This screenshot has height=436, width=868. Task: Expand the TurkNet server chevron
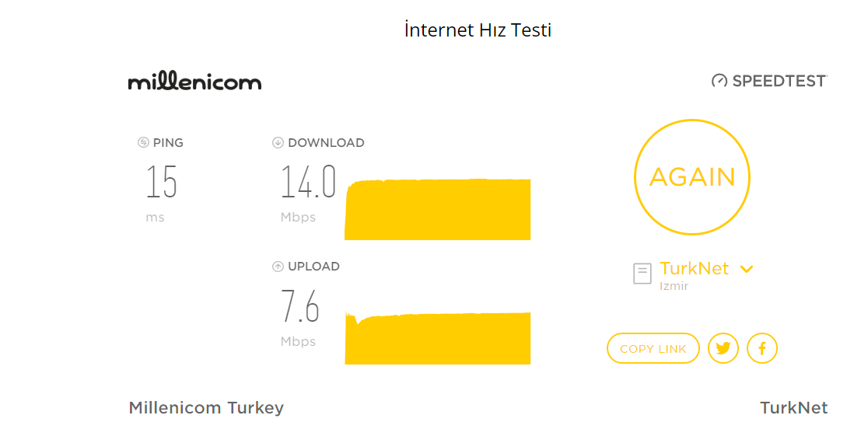[747, 270]
